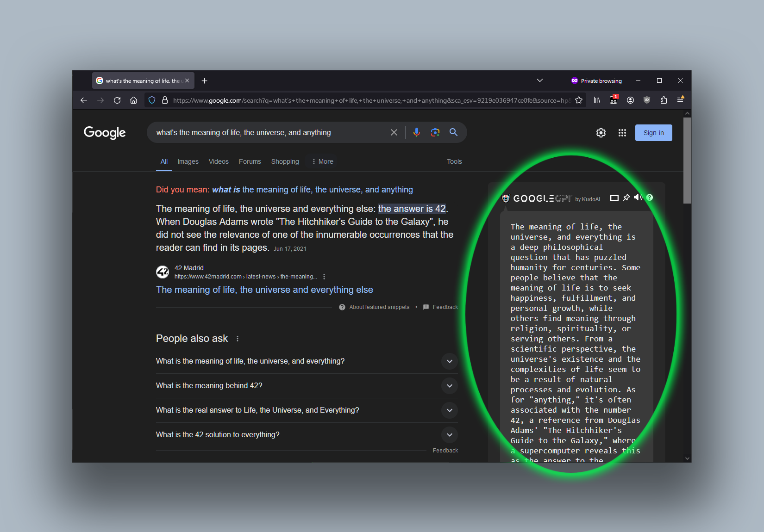Open 'The meaning of life, the universe and everything else' result

264,290
